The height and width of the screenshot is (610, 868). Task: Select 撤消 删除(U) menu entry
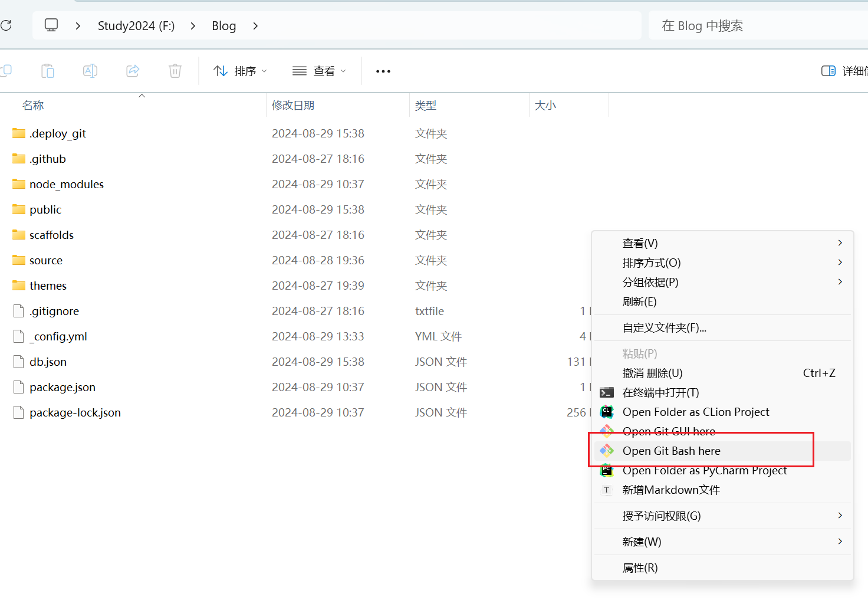pyautogui.click(x=722, y=373)
